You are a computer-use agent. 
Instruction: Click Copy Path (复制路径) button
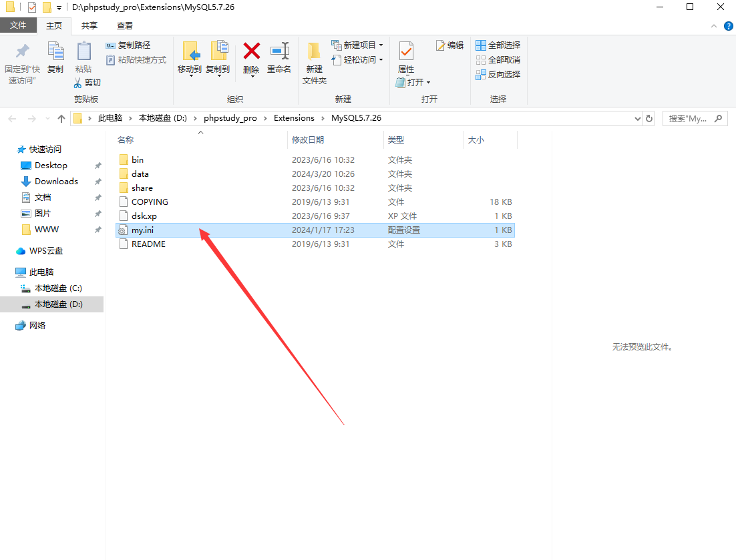128,45
